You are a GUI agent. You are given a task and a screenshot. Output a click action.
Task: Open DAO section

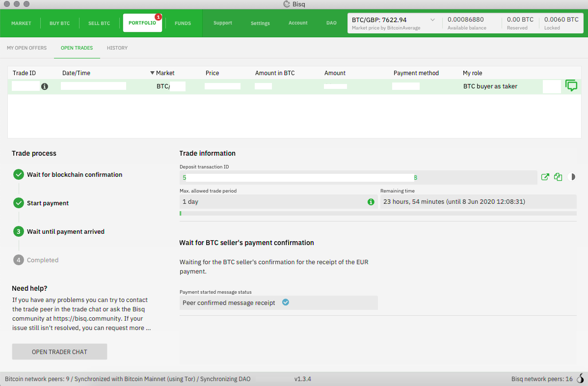(331, 23)
